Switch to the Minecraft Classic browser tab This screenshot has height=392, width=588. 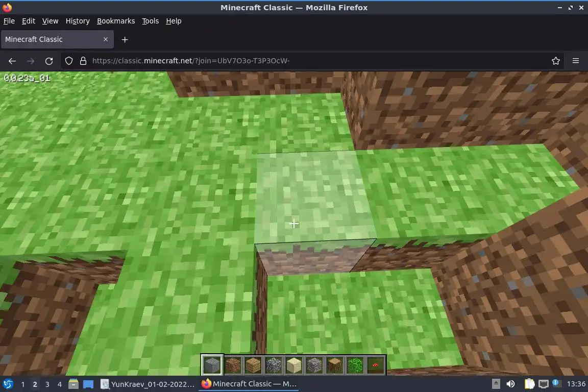pos(57,39)
